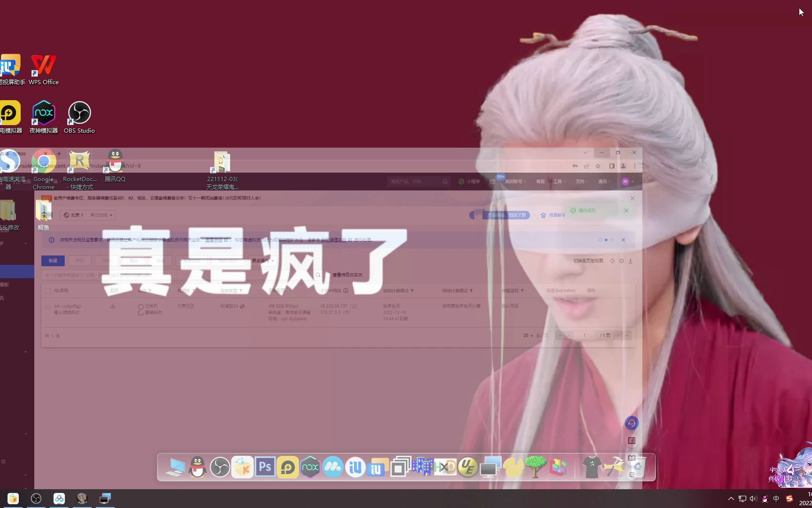Viewport: 812px width, 508px height.
Task: Open the colorful blocks icon in the dock
Action: click(558, 468)
